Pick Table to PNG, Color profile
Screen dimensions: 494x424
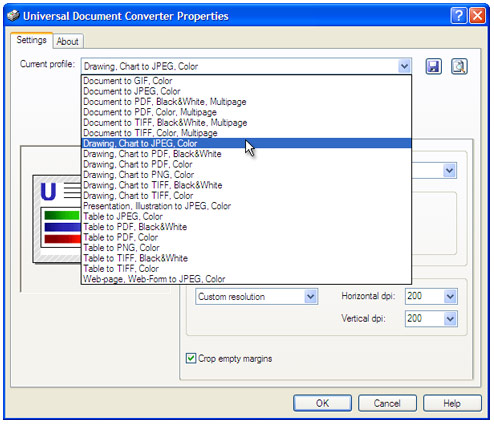(x=246, y=248)
